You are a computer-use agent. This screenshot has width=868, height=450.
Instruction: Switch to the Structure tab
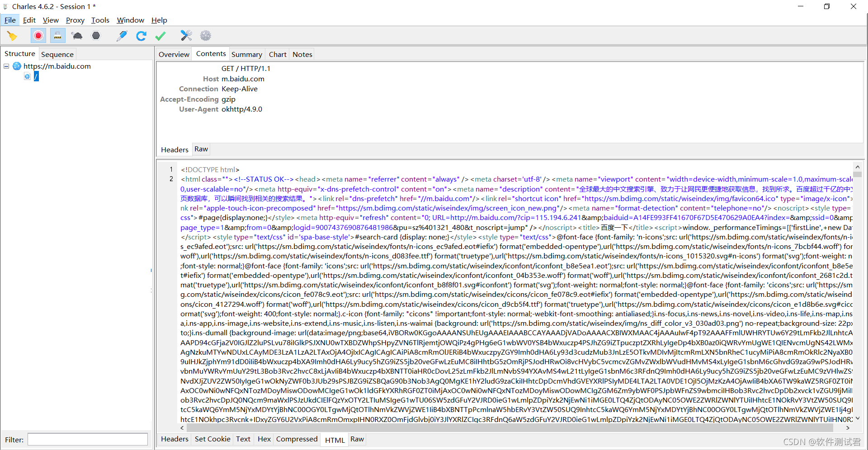(x=20, y=54)
